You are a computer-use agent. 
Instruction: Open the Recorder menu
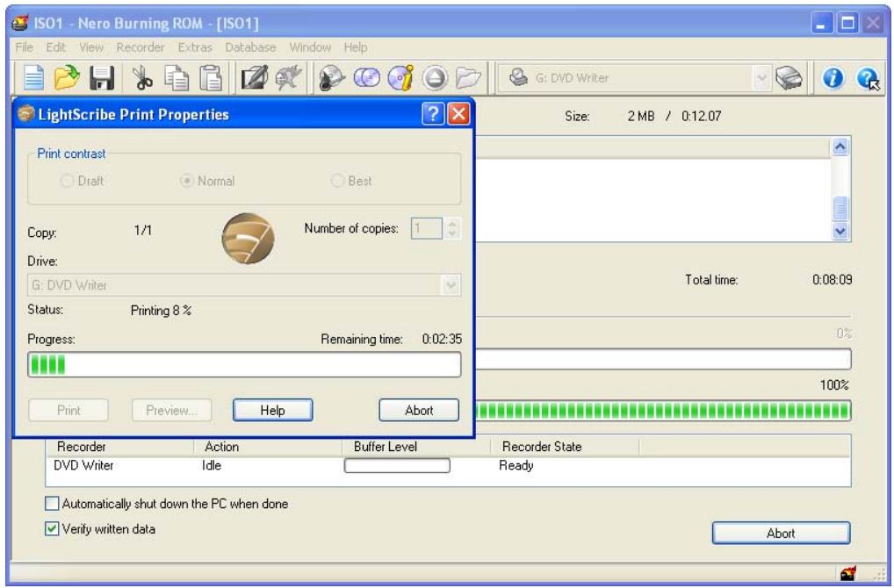tap(141, 47)
